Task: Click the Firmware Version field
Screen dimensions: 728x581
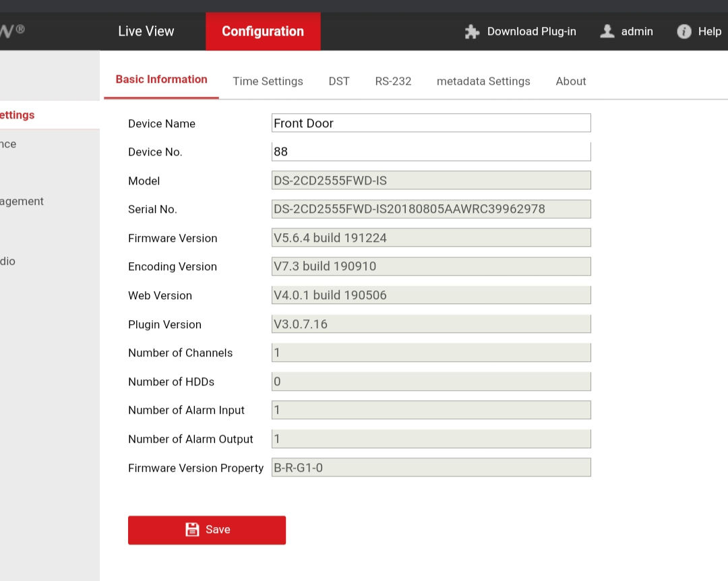Action: click(x=431, y=238)
